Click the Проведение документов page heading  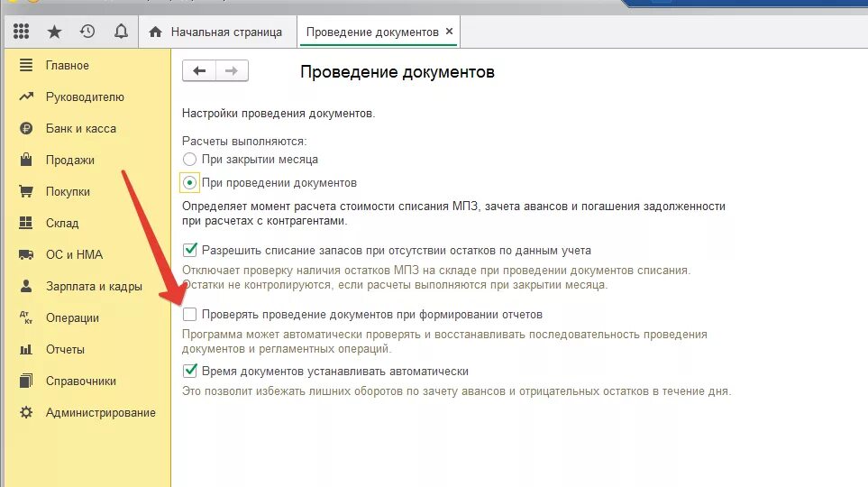click(x=397, y=72)
